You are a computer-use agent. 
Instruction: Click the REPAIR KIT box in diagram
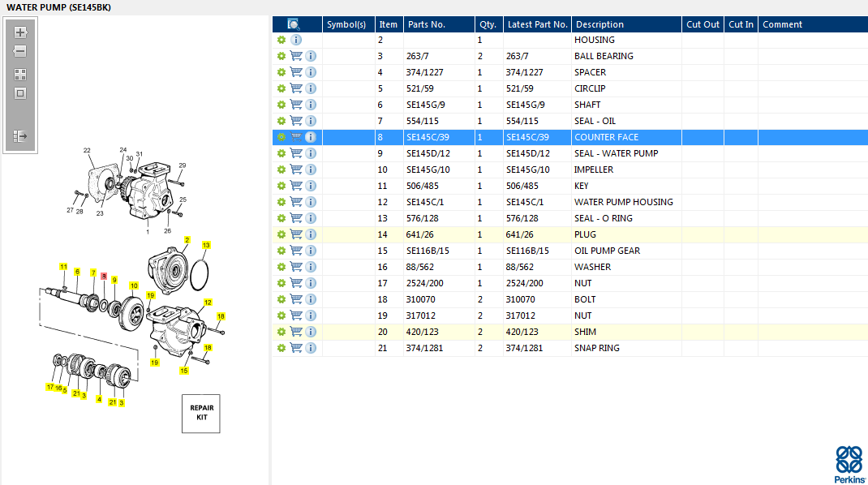click(x=201, y=414)
